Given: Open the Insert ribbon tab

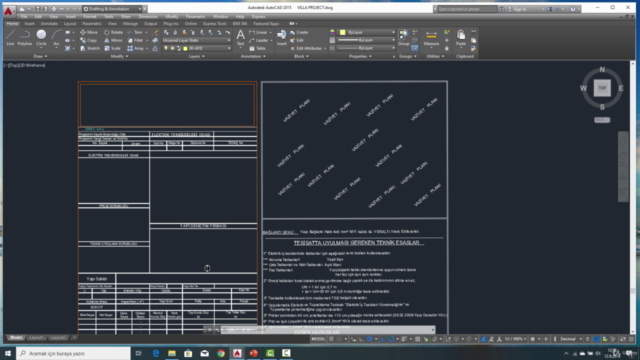Looking at the screenshot, I should click(x=29, y=24).
